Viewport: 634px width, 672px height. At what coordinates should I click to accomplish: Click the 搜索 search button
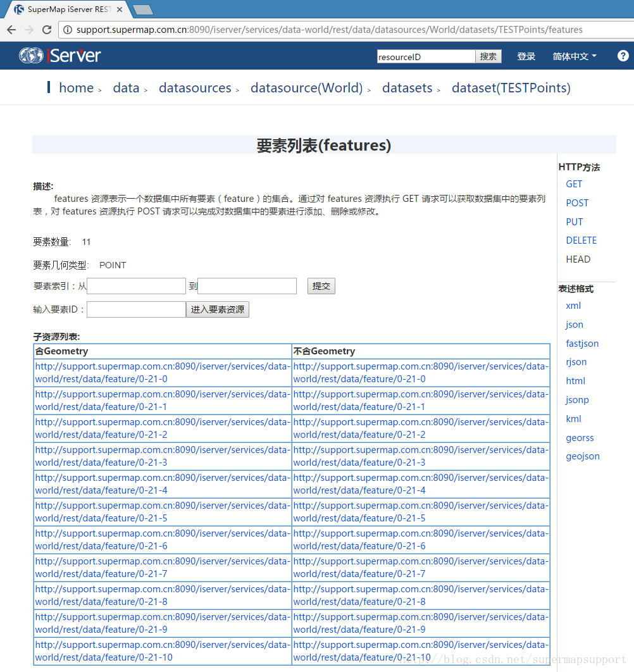(x=488, y=56)
